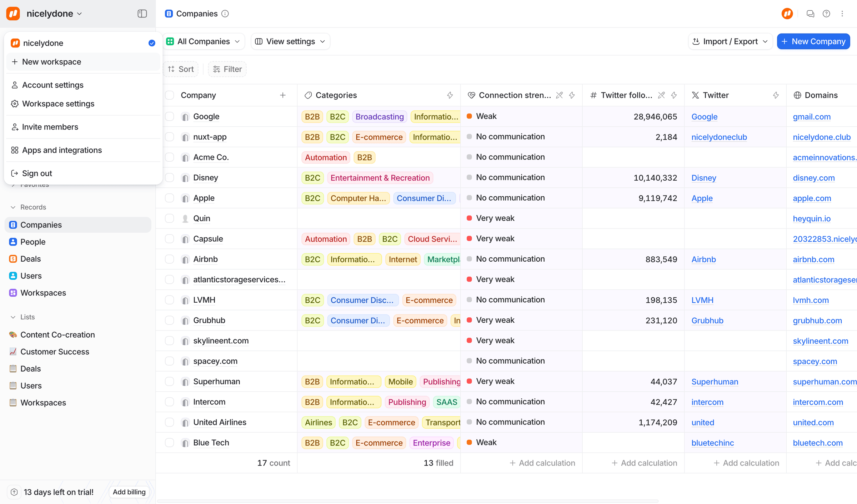Screen dimensions: 857x504
Task: Select the current nicelydone workspace entry
Action: 83,43
